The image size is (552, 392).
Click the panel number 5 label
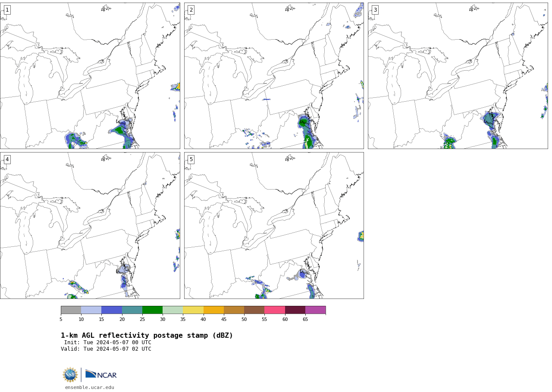191,159
